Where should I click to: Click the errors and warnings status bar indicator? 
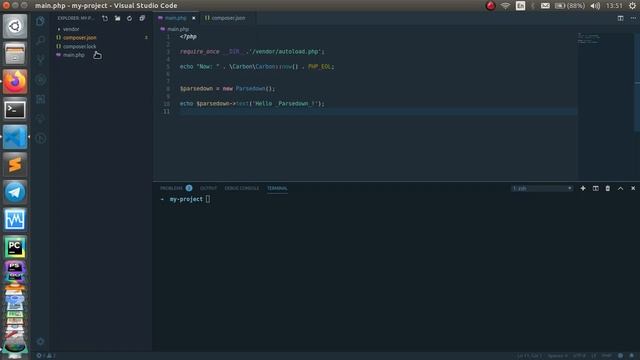[x=46, y=356]
